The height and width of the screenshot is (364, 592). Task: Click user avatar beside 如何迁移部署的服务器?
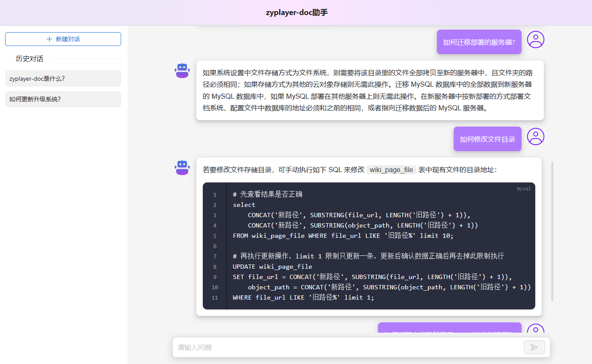[536, 39]
